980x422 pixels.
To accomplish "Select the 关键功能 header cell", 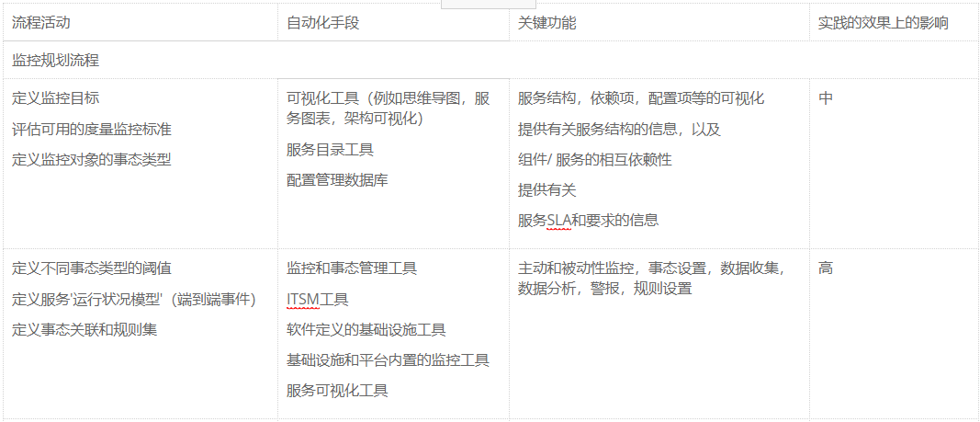I will tap(547, 23).
